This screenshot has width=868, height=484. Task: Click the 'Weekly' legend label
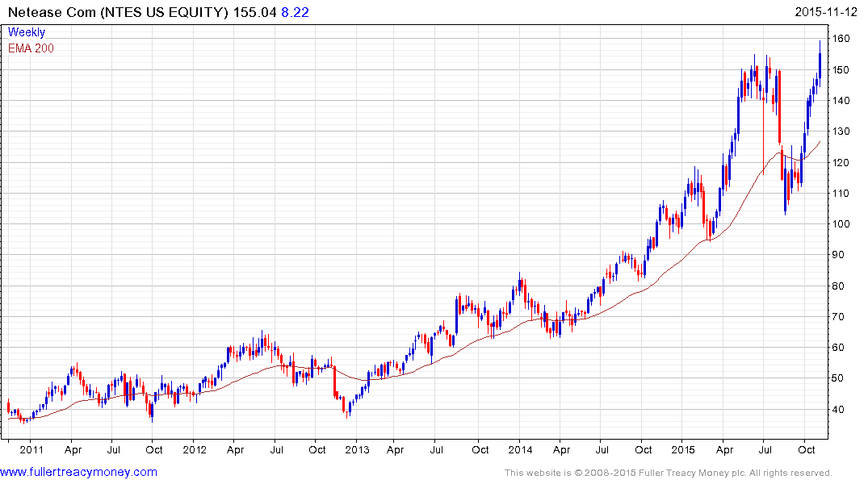(27, 32)
